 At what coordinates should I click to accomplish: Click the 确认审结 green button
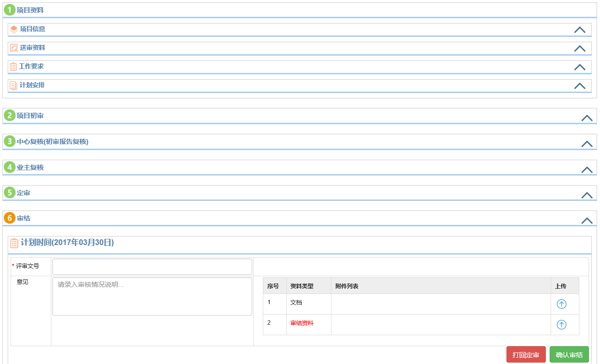click(x=569, y=355)
